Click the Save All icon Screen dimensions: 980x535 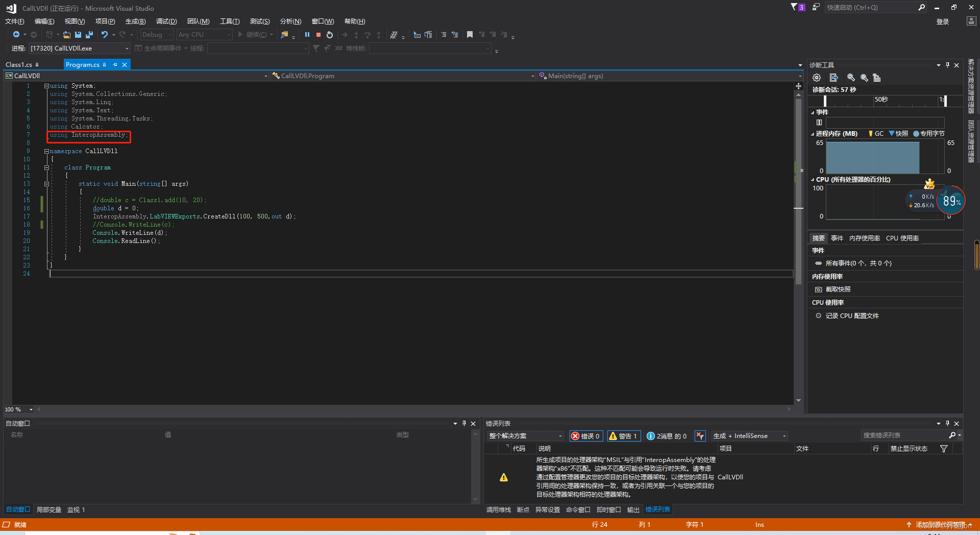click(89, 35)
